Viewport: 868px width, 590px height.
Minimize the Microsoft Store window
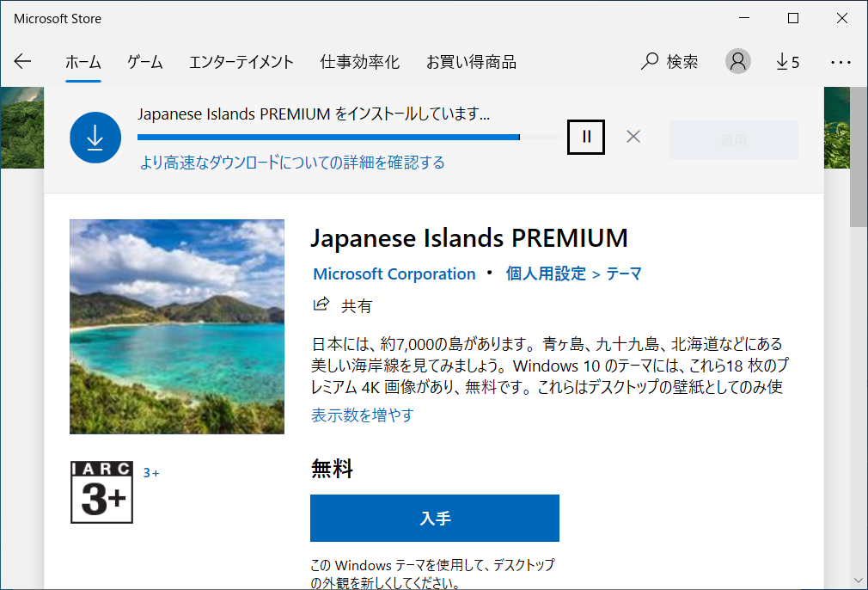click(744, 18)
